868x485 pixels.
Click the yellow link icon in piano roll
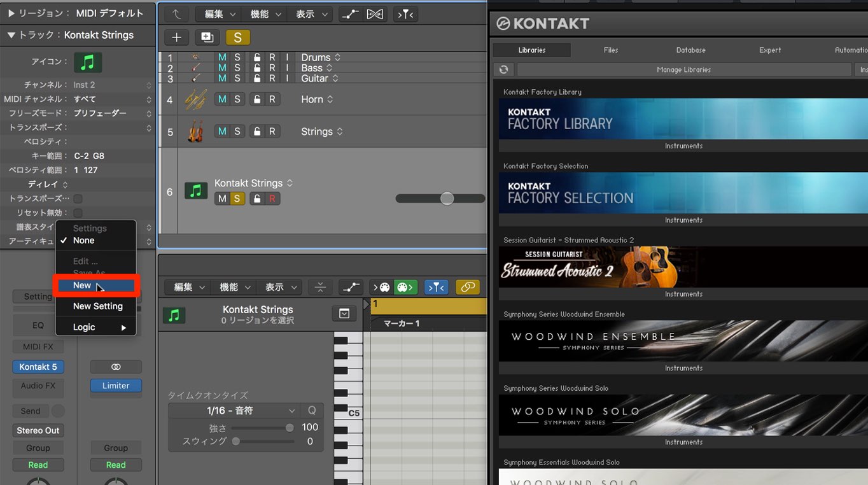[x=468, y=287]
